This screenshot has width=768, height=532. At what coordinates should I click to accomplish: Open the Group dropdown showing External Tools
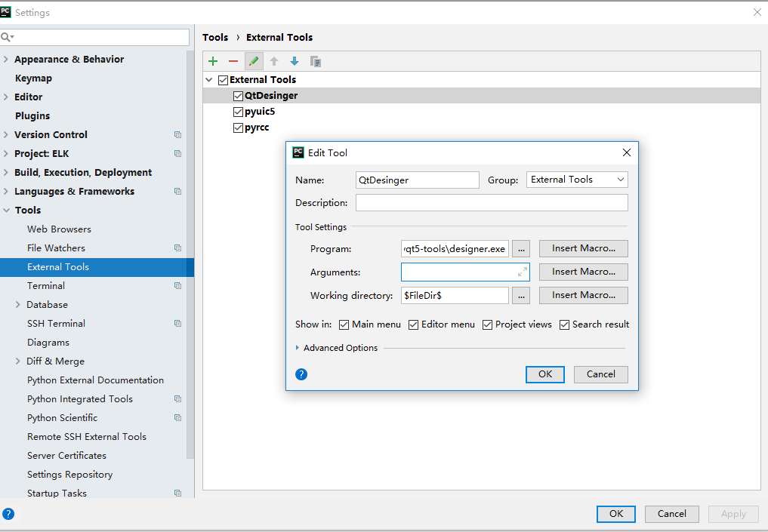(x=577, y=180)
